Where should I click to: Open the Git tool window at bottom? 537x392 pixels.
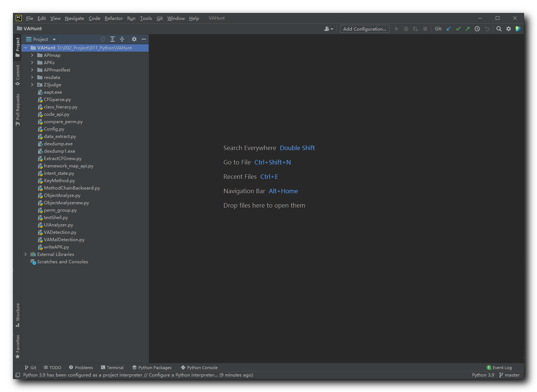tap(30, 368)
